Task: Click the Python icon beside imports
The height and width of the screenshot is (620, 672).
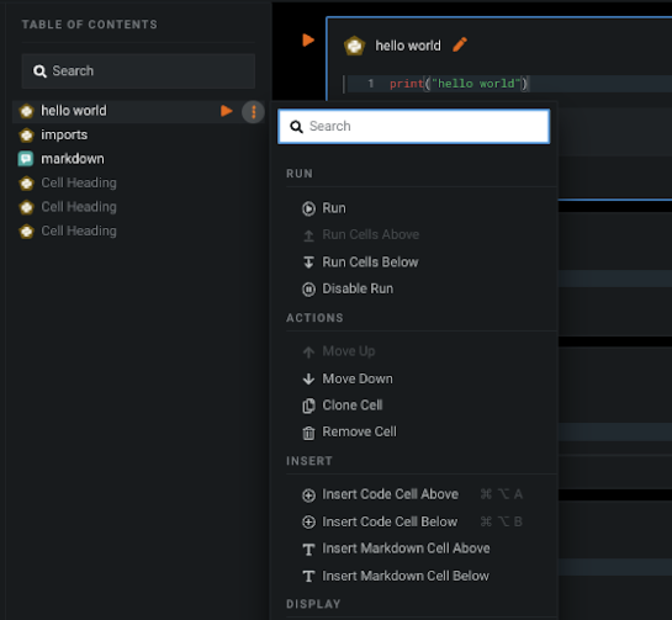Action: point(26,135)
